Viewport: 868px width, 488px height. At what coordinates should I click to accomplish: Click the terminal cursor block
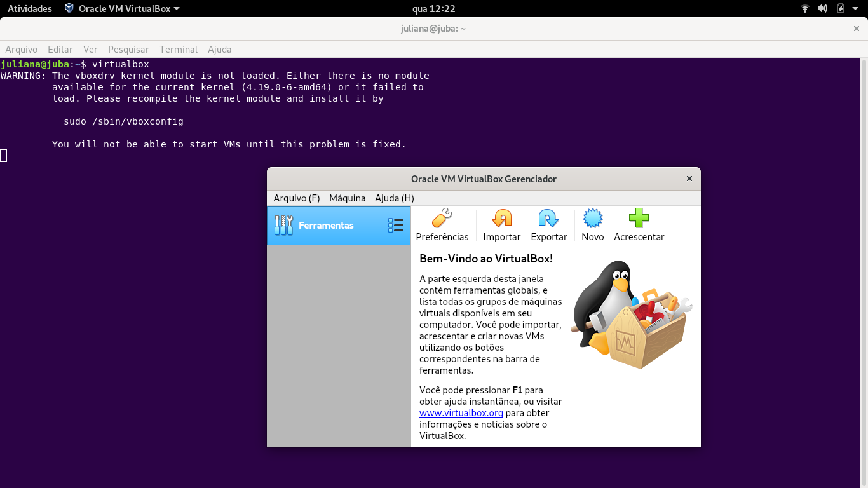tap(3, 156)
